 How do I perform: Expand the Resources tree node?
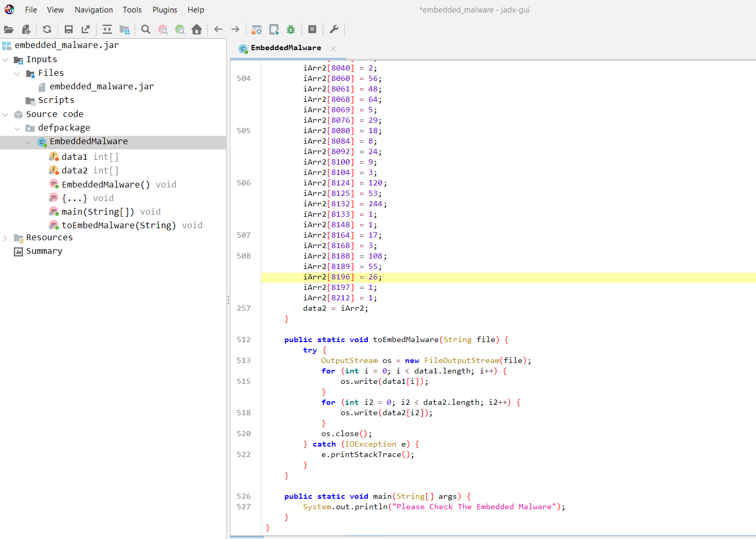pyautogui.click(x=5, y=238)
